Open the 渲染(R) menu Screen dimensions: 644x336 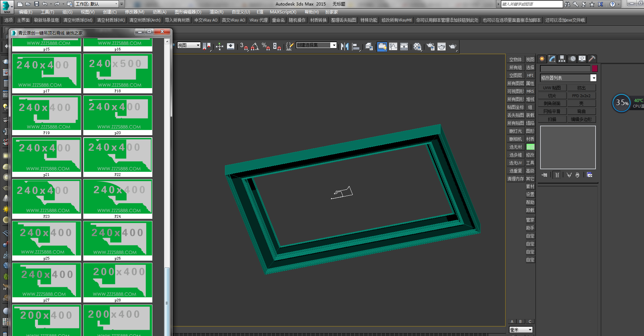pos(216,12)
